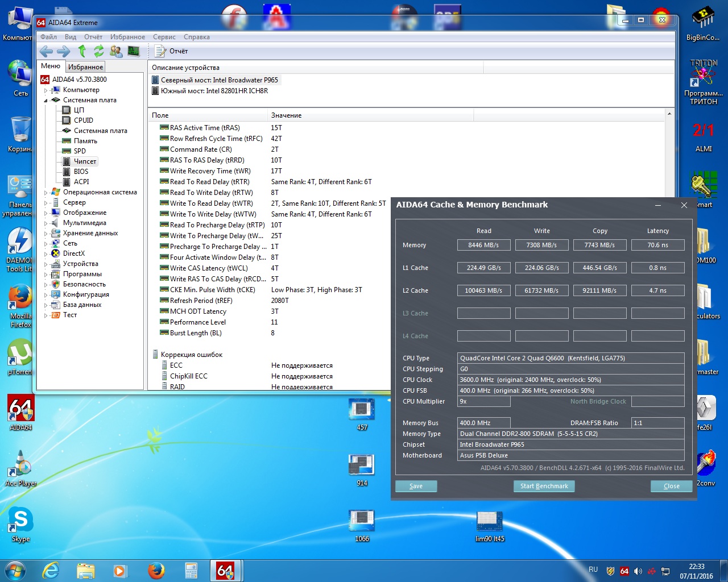Open the Вид menu

coord(71,37)
